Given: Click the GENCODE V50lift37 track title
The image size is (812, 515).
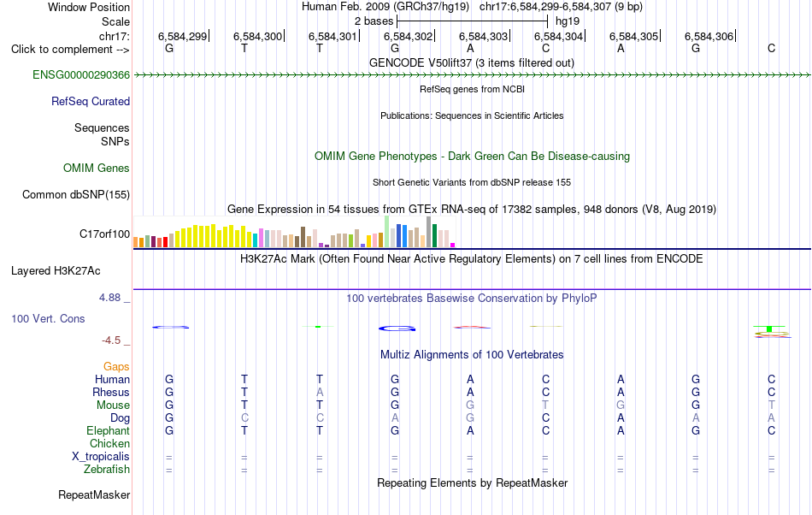Looking at the screenshot, I should [471, 63].
